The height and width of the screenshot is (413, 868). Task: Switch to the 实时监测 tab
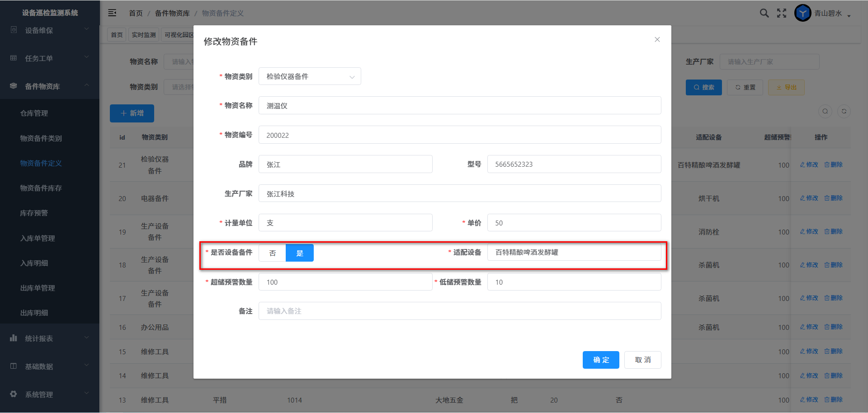[143, 35]
